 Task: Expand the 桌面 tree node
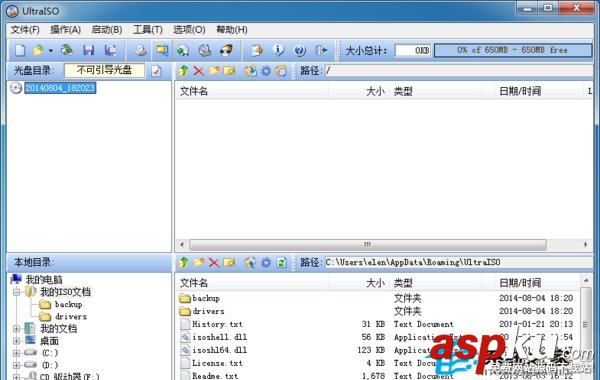16,341
